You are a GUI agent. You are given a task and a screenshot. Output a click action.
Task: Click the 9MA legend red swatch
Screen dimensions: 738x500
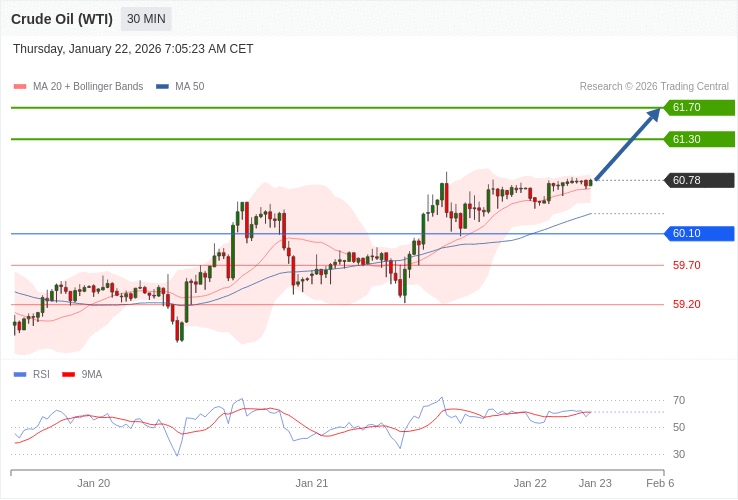pyautogui.click(x=69, y=375)
